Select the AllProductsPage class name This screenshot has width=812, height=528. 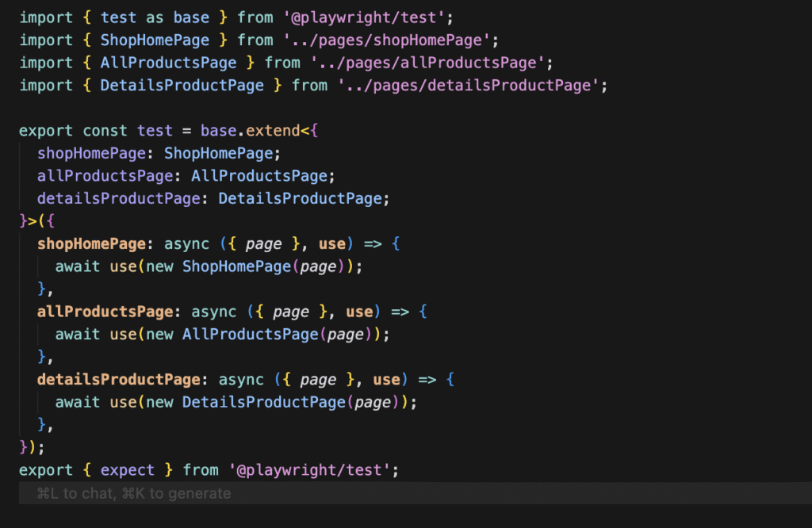[167, 62]
